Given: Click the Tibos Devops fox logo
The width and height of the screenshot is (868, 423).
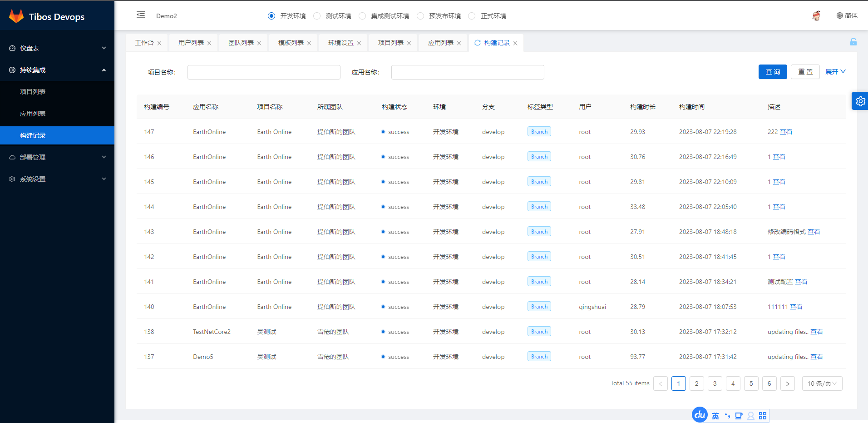Looking at the screenshot, I should click(x=16, y=16).
